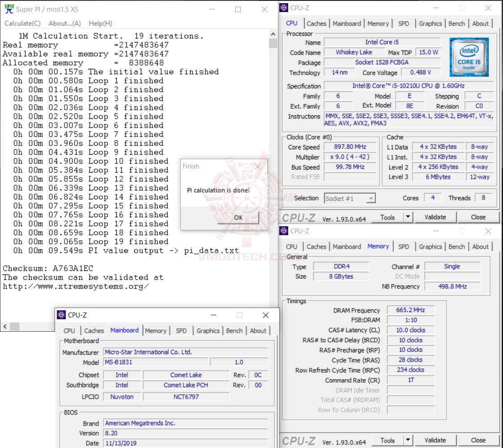This screenshot has height=448, width=503.
Task: Switch to Caches tab in the top CPU-Z window
Action: coord(316,23)
